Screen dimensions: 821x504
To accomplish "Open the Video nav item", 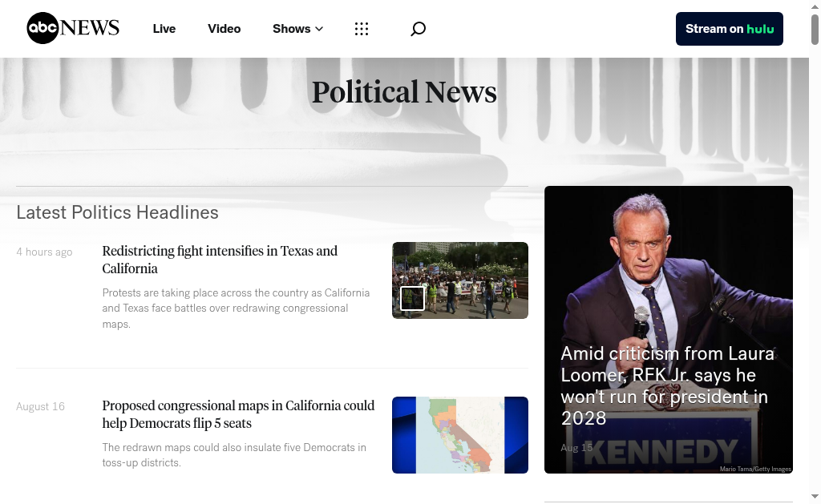I will point(224,29).
